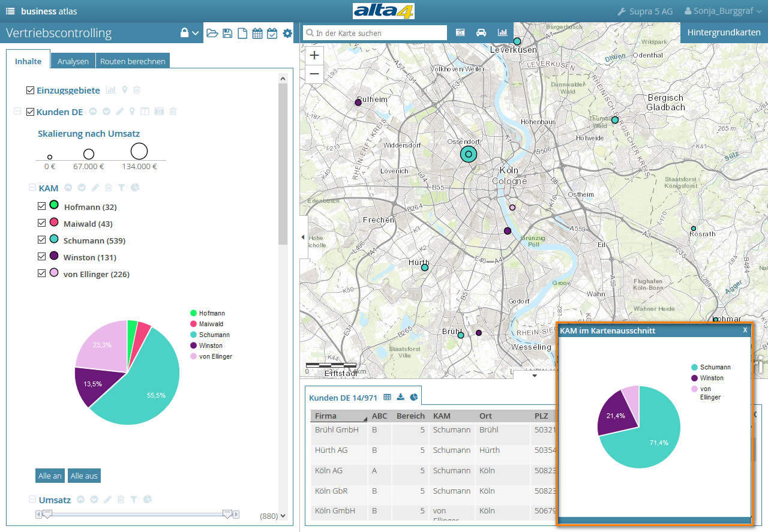Open Hintergrundkarten basemap selector
Screen dimensions: 768x532
point(724,32)
